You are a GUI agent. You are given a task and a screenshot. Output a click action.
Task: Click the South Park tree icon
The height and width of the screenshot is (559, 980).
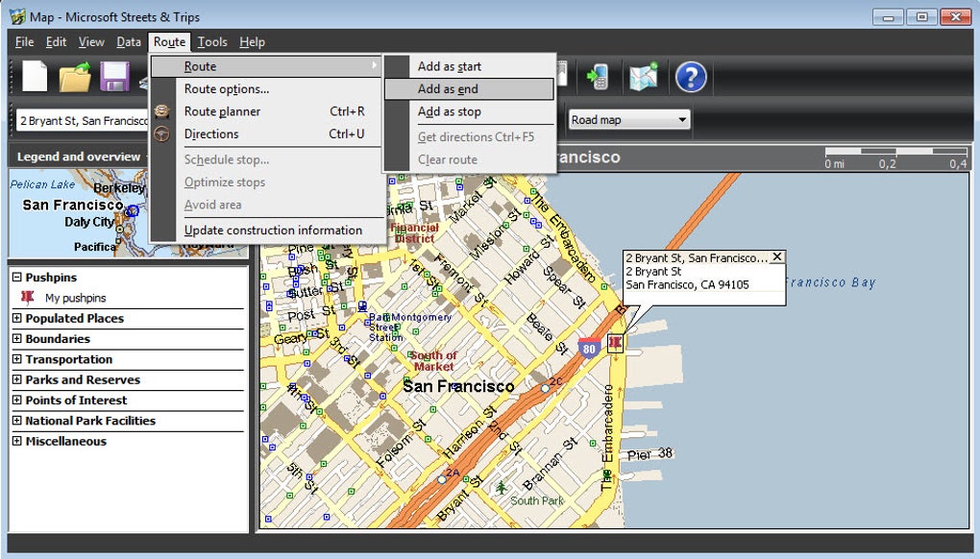(x=502, y=487)
